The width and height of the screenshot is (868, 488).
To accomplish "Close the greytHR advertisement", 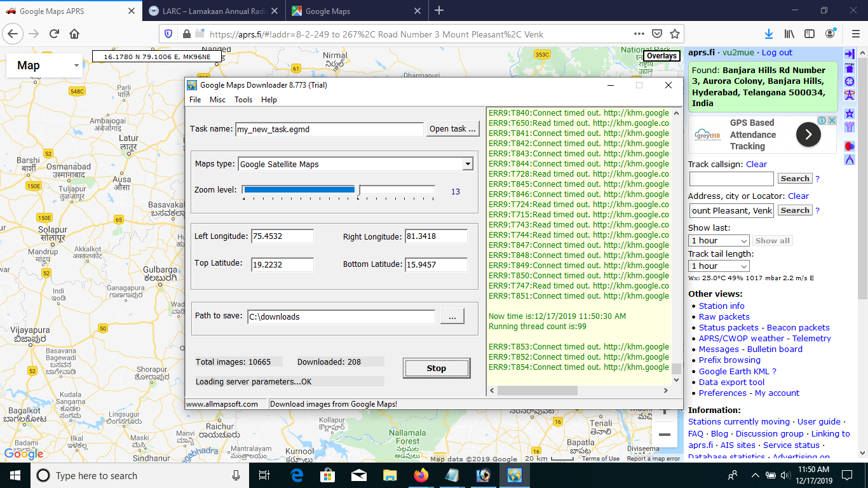I will (832, 120).
